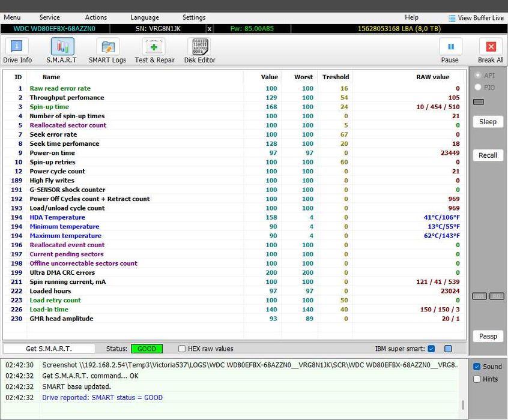Click the Pause icon button

click(x=451, y=47)
